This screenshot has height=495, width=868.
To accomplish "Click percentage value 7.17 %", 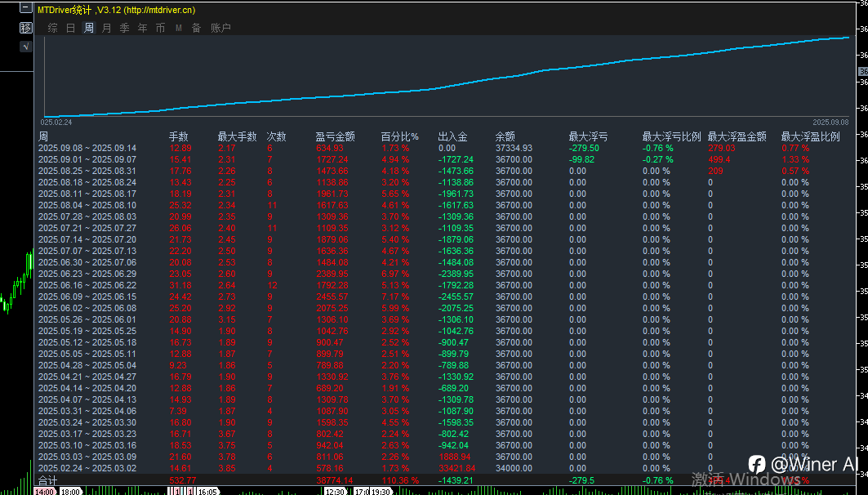I will (x=395, y=297).
